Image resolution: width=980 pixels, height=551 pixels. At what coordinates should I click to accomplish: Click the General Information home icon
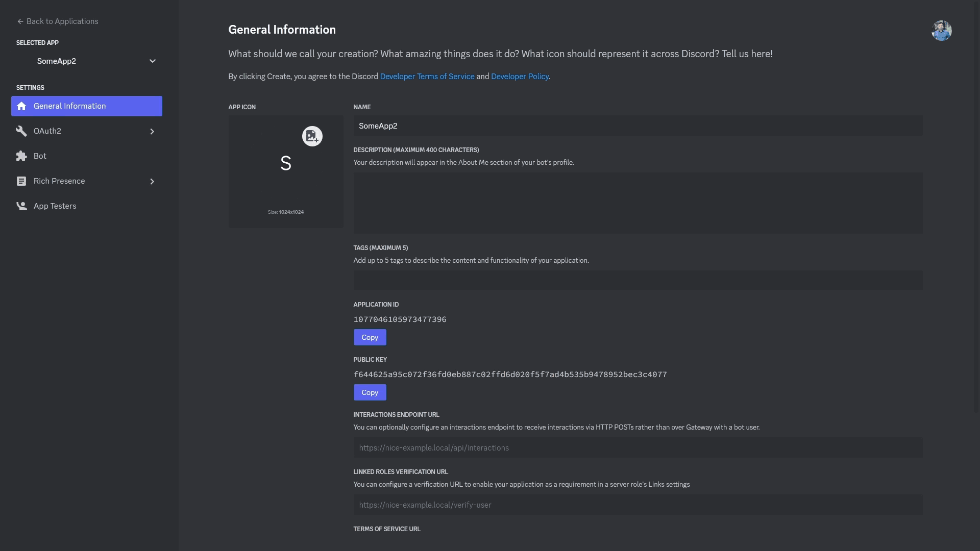click(x=21, y=106)
